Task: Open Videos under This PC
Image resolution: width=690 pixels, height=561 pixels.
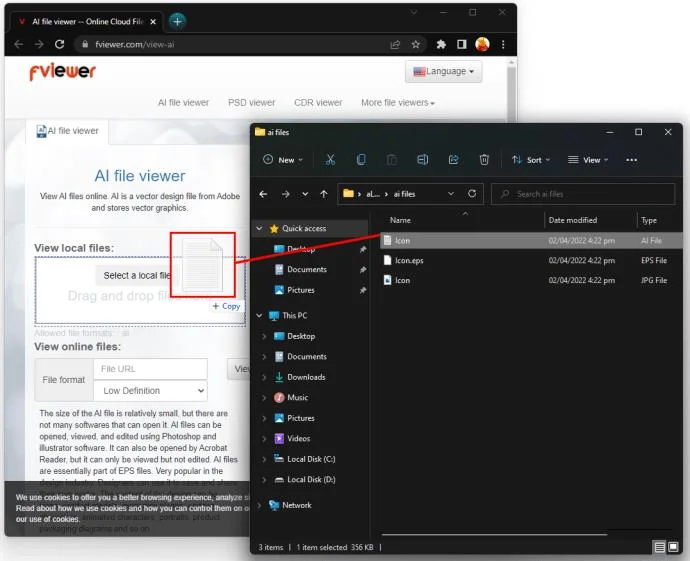Action: (x=299, y=439)
